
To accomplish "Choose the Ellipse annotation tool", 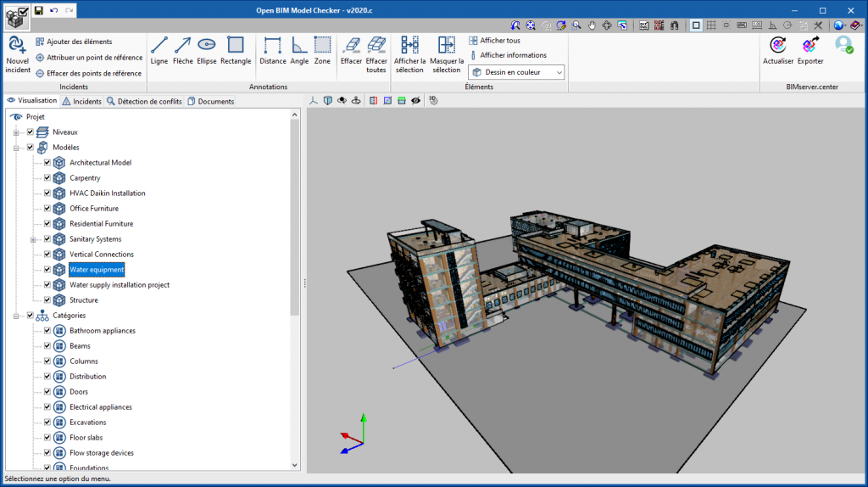I will click(x=207, y=50).
